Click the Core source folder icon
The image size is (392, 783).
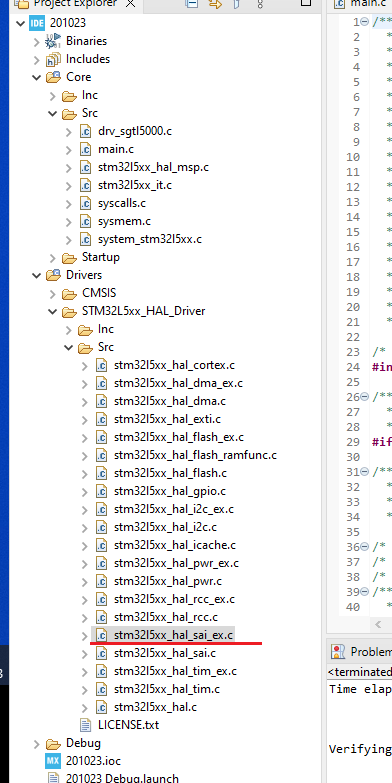coord(53,77)
